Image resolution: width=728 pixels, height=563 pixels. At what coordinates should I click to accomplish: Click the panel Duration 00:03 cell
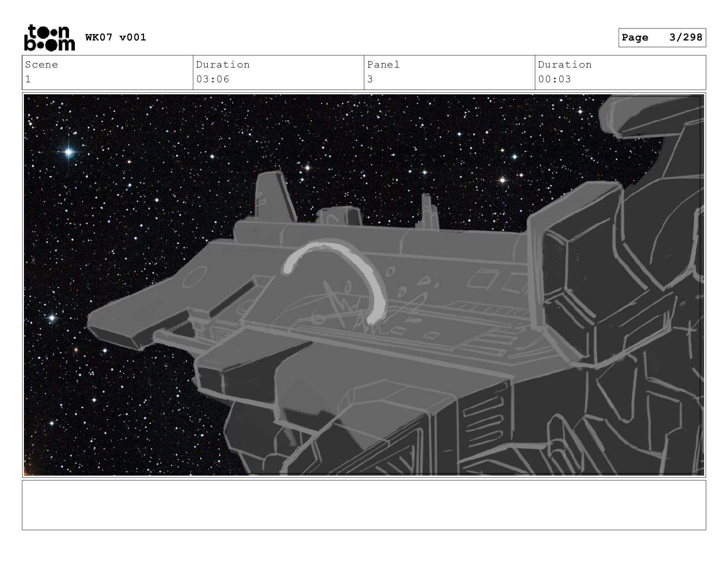tap(620, 73)
